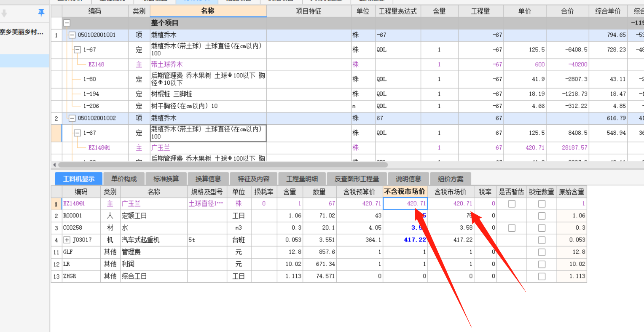
Task: Click the 600 unit price cell of 带土球乔木
Action: click(x=525, y=64)
